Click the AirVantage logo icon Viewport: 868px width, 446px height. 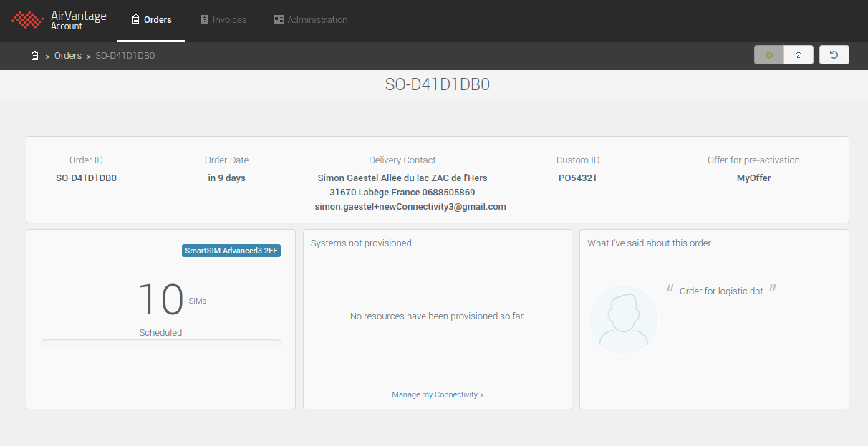click(x=27, y=20)
